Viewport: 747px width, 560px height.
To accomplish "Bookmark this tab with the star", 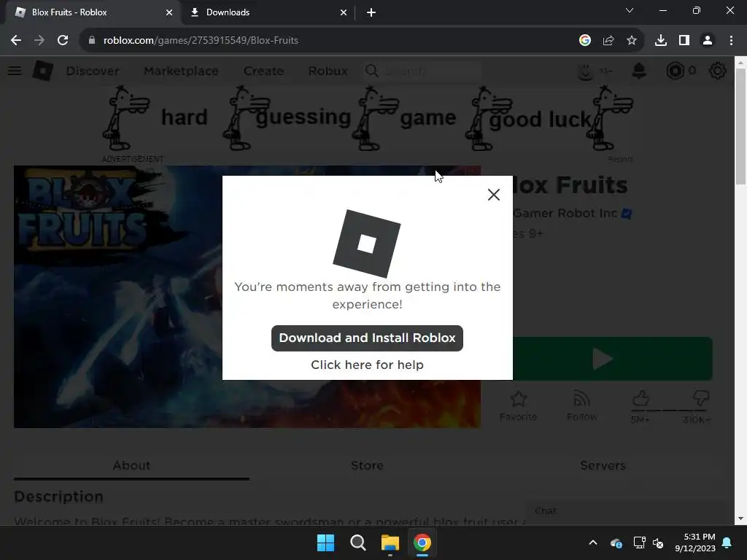I will pyautogui.click(x=632, y=41).
